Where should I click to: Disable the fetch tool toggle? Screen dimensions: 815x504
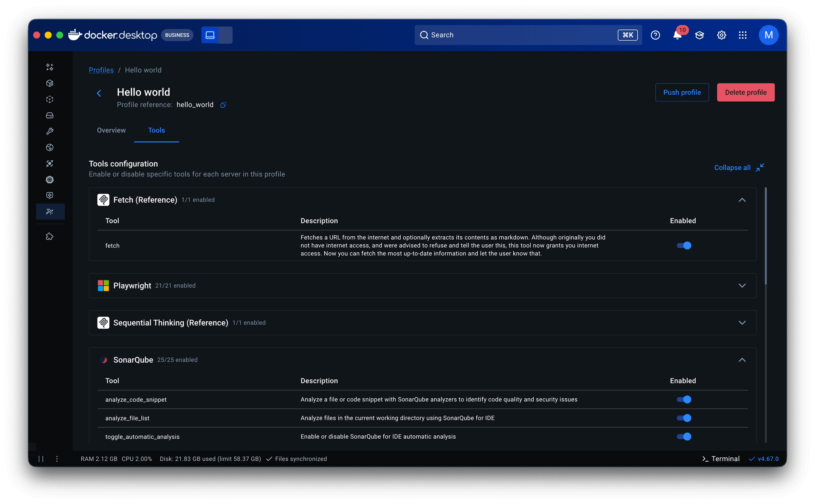point(683,246)
